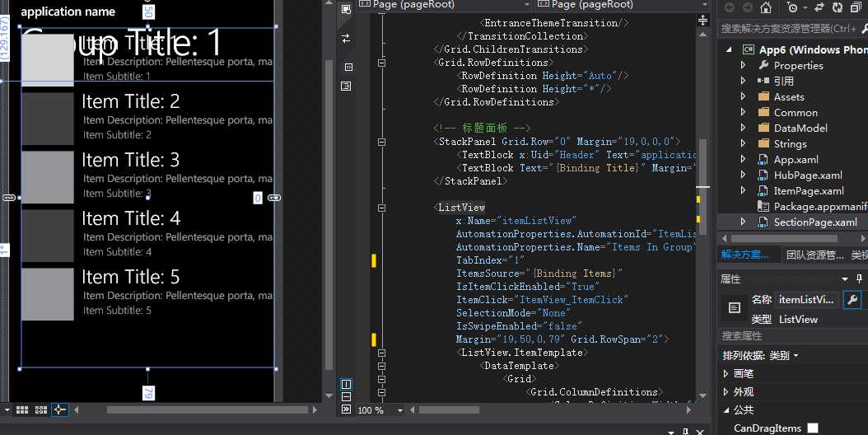Click the collapse pane chevron icon

coord(346,409)
